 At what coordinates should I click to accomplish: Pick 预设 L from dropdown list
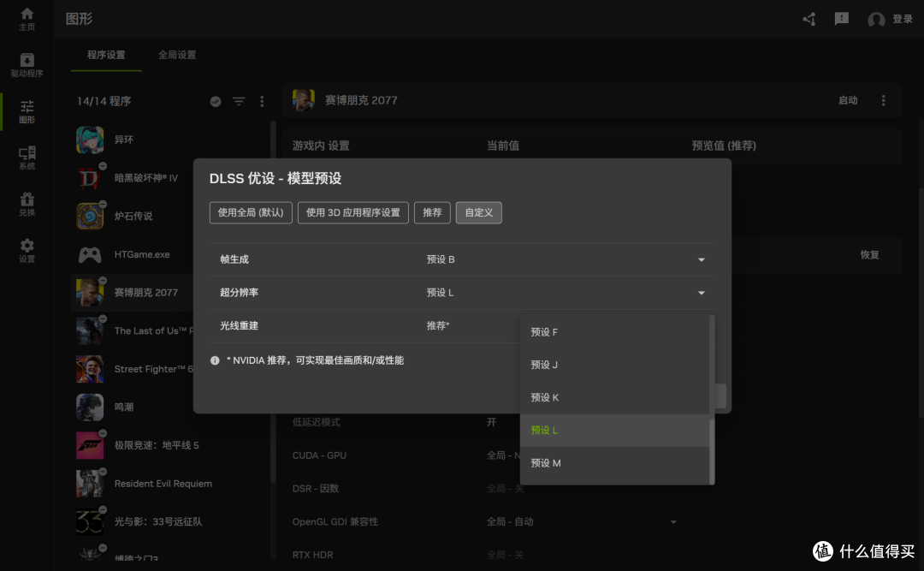coord(614,431)
